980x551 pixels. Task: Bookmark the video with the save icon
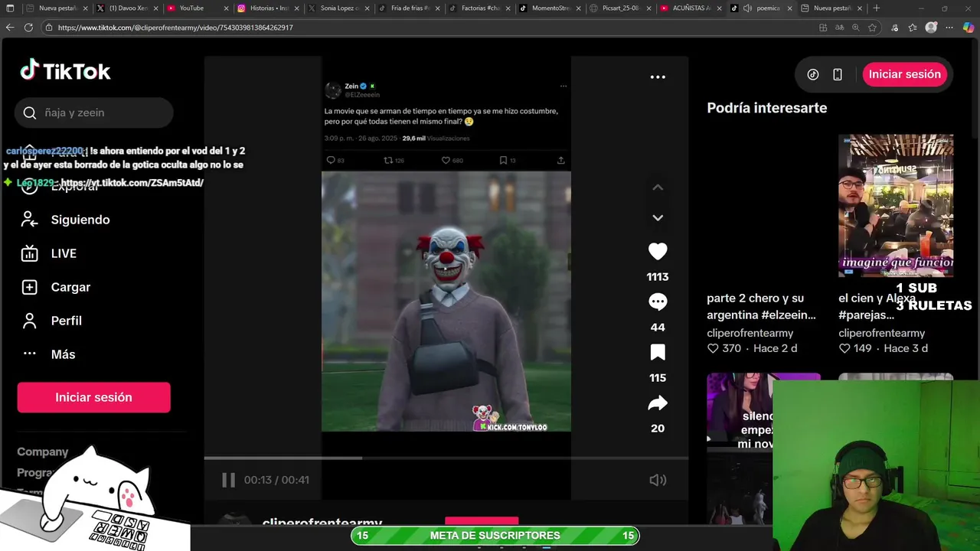pyautogui.click(x=658, y=352)
